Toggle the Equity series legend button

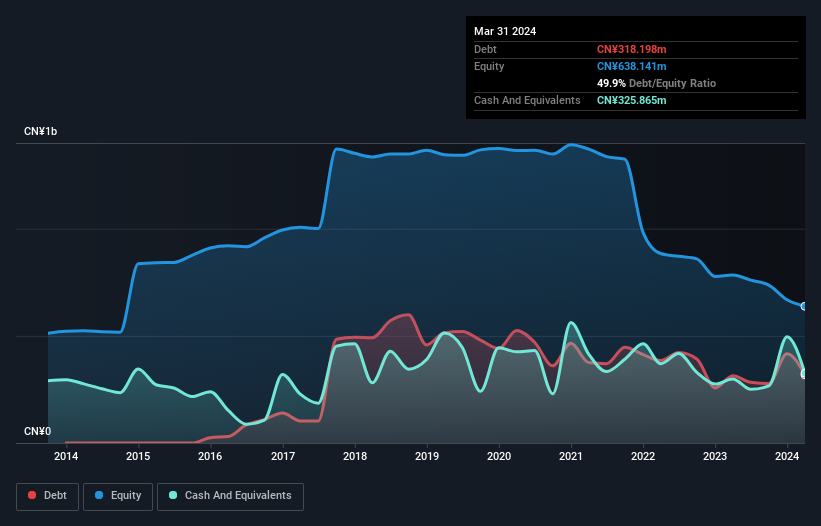click(x=118, y=496)
